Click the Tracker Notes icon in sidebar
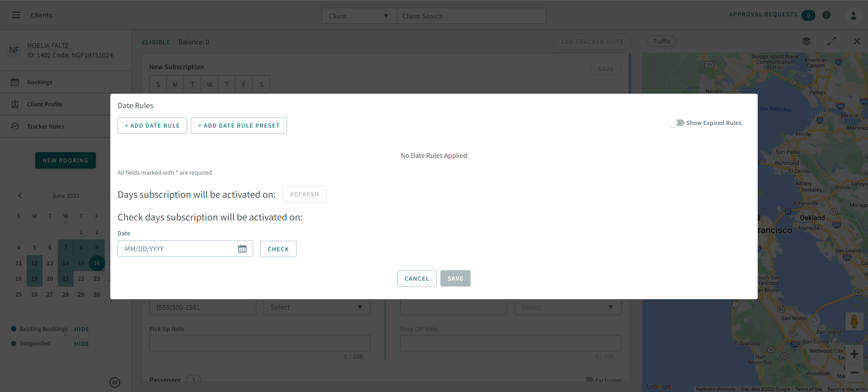 [15, 126]
